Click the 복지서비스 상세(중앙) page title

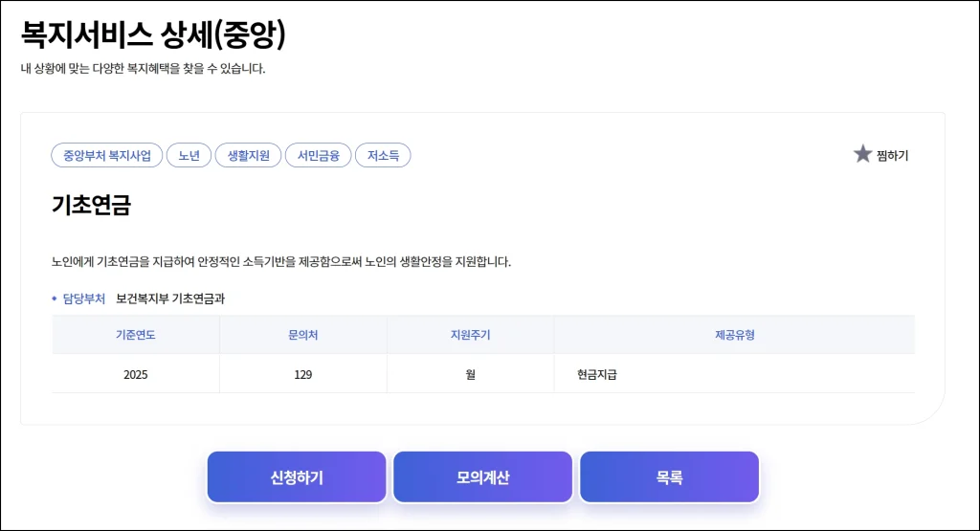point(153,35)
